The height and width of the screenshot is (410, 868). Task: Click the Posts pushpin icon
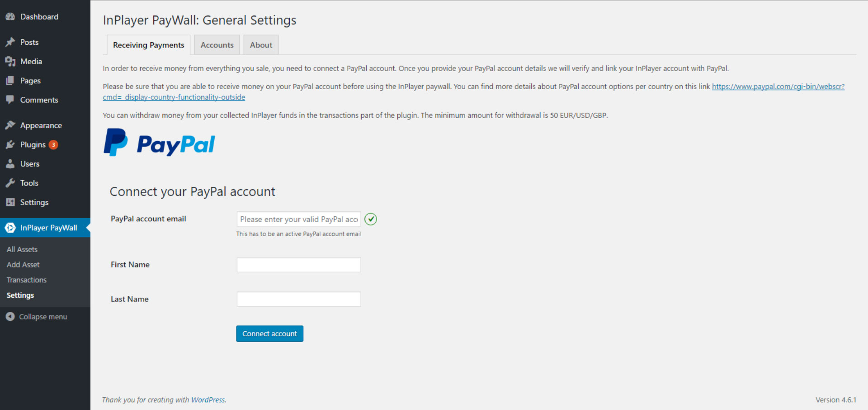tap(10, 42)
